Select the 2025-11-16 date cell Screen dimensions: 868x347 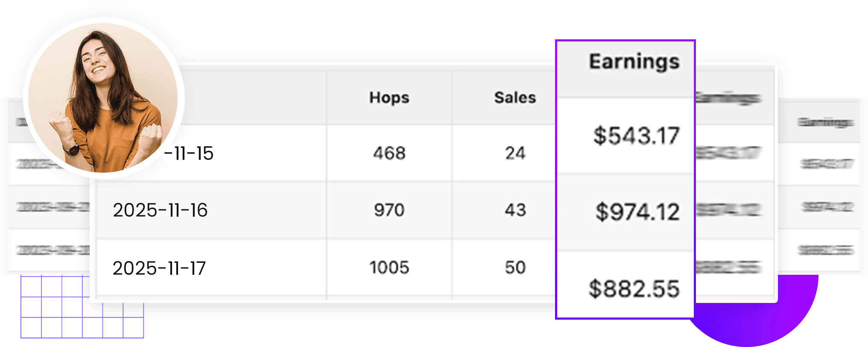160,210
